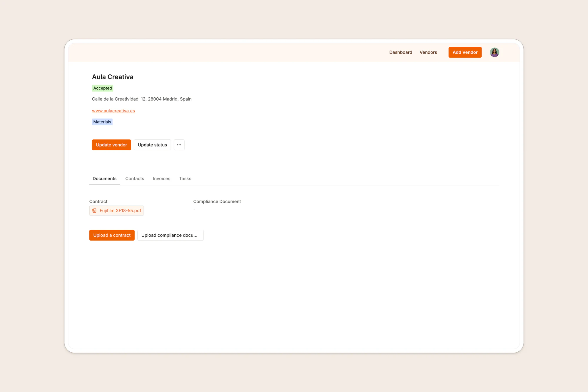Open the three-dots more actions menu

click(179, 145)
